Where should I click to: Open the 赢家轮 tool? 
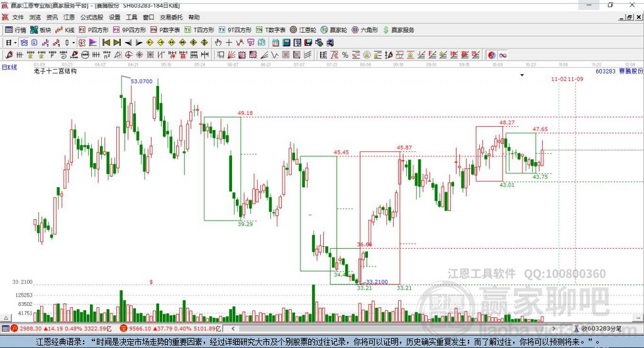click(334, 30)
